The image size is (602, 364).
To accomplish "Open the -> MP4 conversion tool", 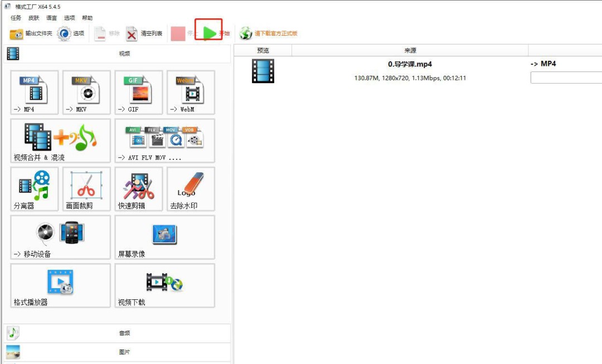I will click(x=34, y=93).
